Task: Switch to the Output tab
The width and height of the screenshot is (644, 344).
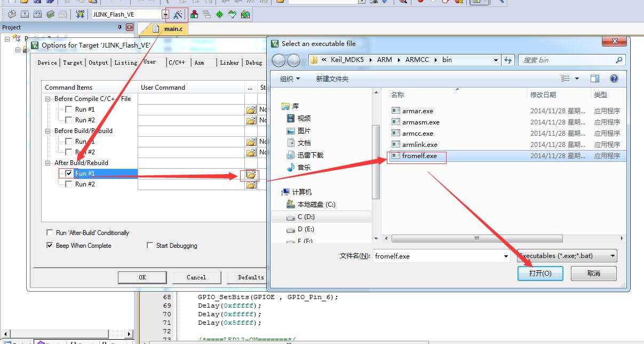Action: (x=98, y=63)
